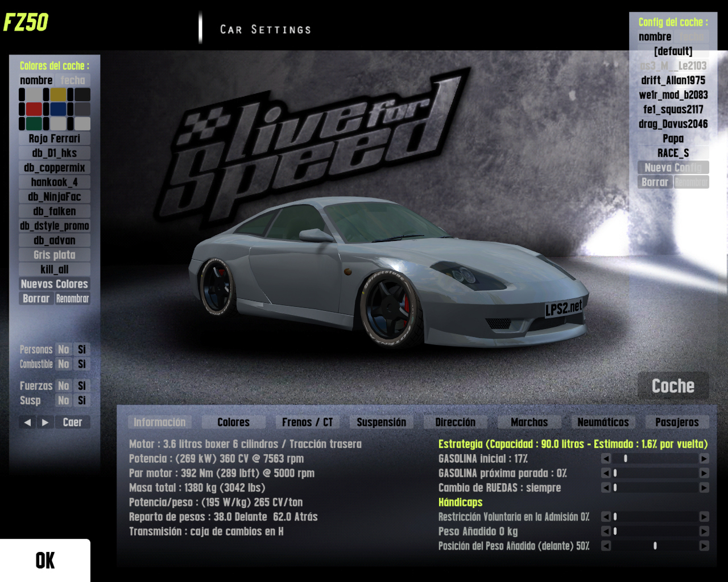Screen dimensions: 728x582
Task: Select the Rojo Ferrari colour scheme
Action: pyautogui.click(x=55, y=139)
